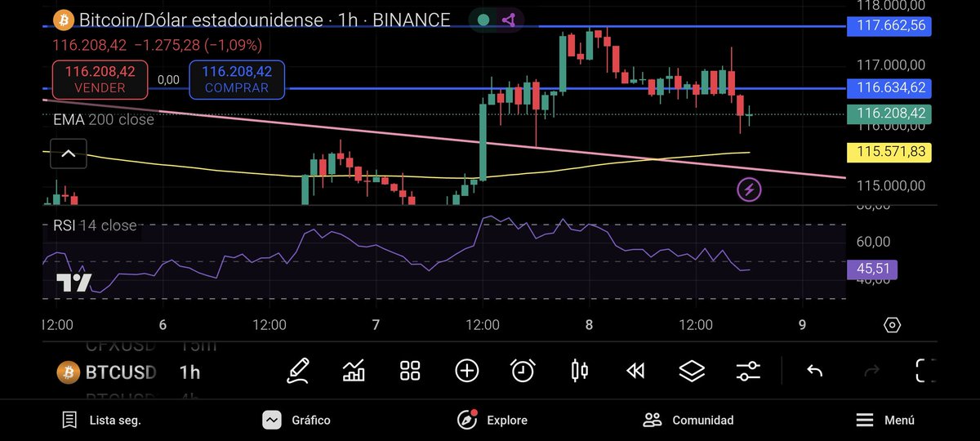Tap the 0,00 spread value
The width and height of the screenshot is (980, 441).
point(168,80)
